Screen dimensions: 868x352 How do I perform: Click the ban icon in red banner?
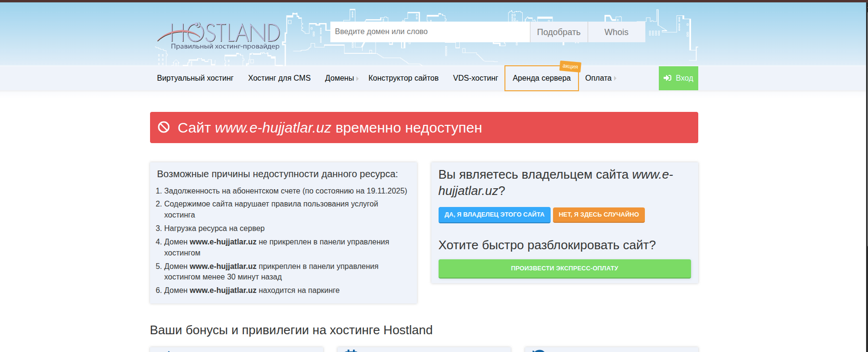point(164,127)
